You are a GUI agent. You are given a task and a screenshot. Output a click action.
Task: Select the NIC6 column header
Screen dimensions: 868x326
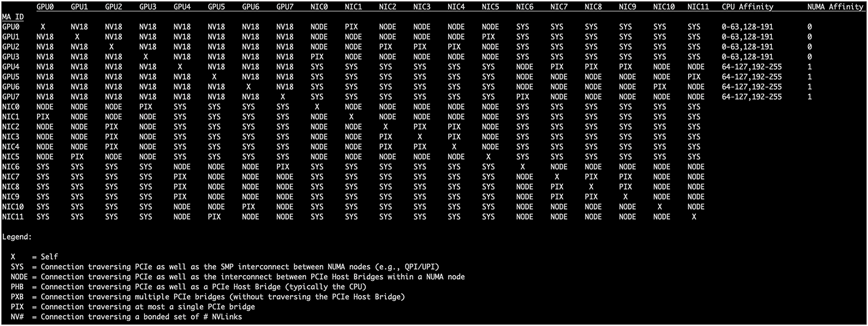coord(525,7)
